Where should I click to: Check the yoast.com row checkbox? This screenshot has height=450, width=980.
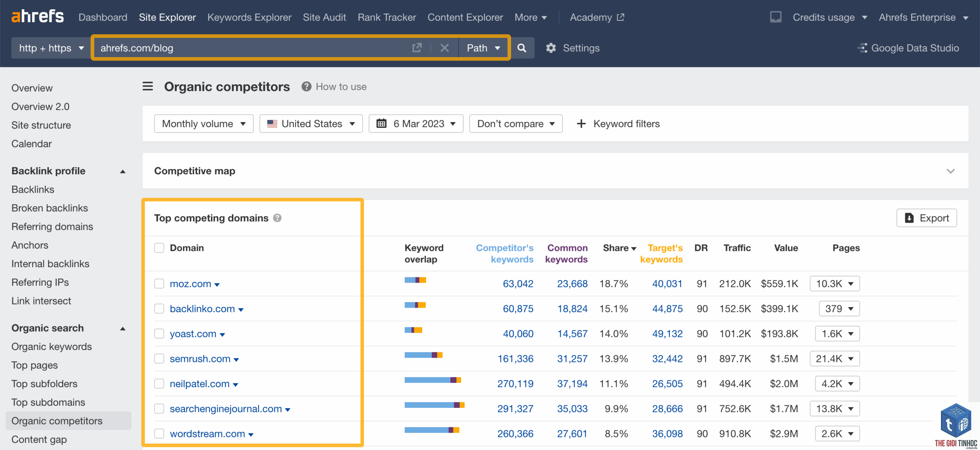point(159,334)
